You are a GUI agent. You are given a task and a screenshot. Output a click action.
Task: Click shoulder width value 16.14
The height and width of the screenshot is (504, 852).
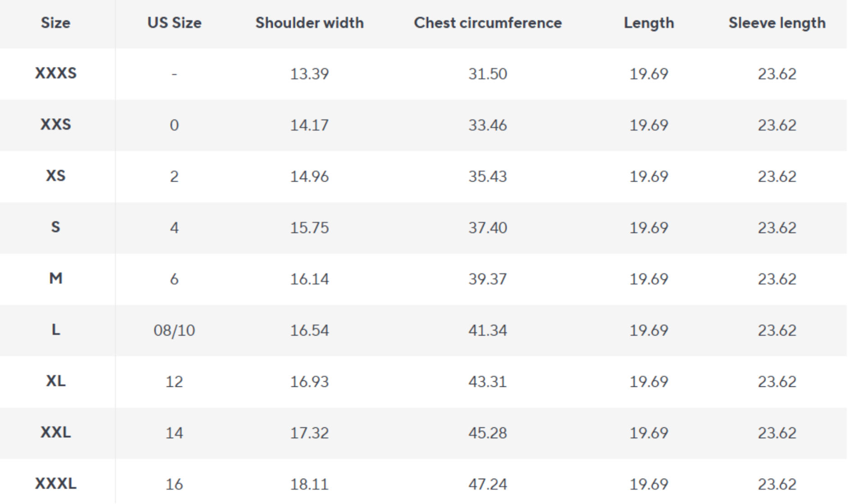coord(309,279)
